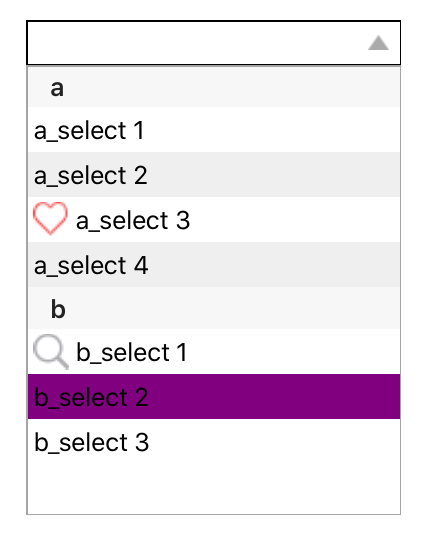Pick b_select 3 from group b
Screen dimensions: 432x548
214,442
